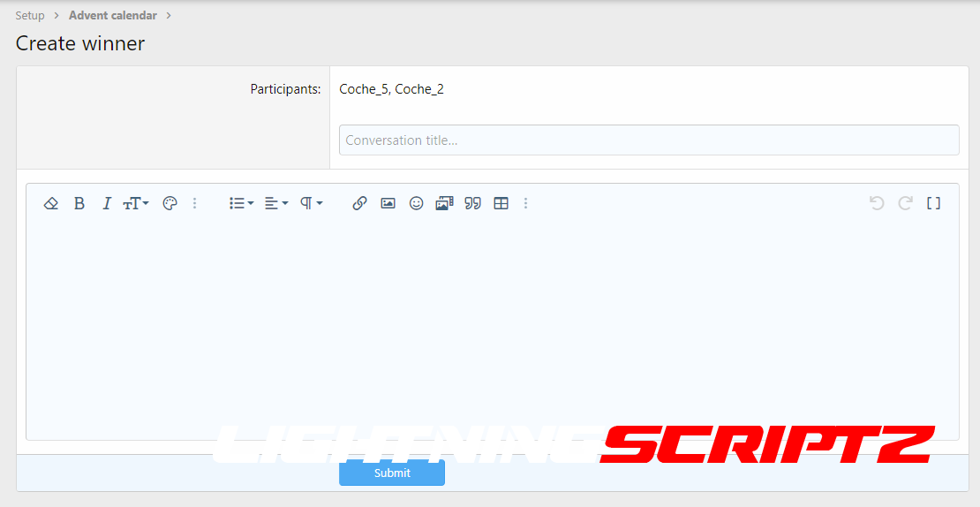Viewport: 980px width, 507px height.
Task: Click the Conversation title input field
Action: 649,140
